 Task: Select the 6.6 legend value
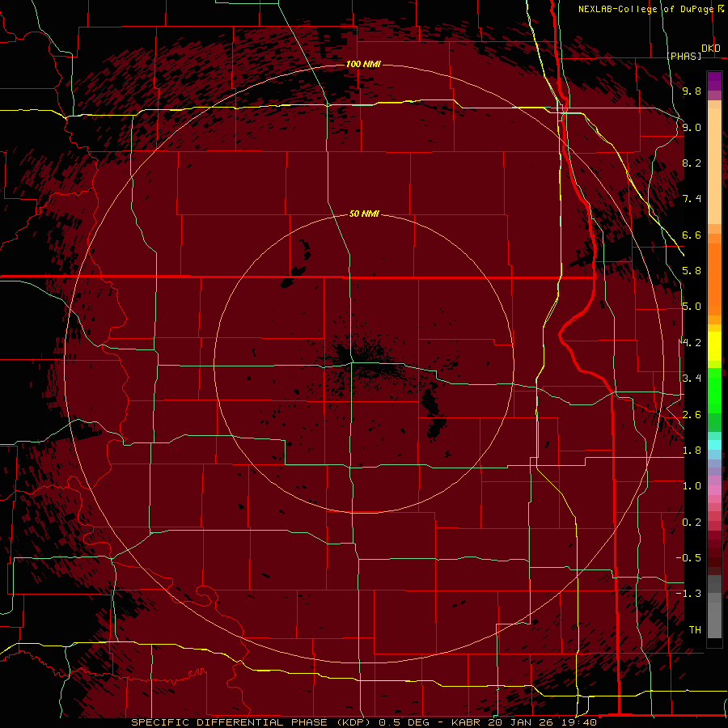coord(692,235)
